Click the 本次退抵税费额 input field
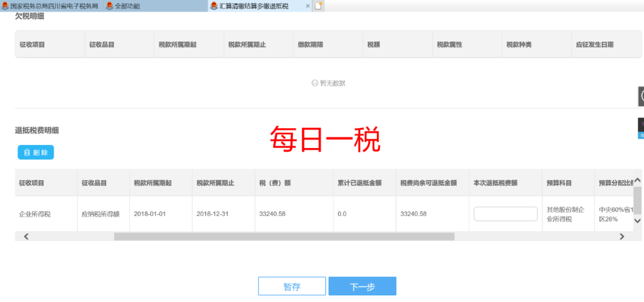This screenshot has width=644, height=302. coord(506,214)
